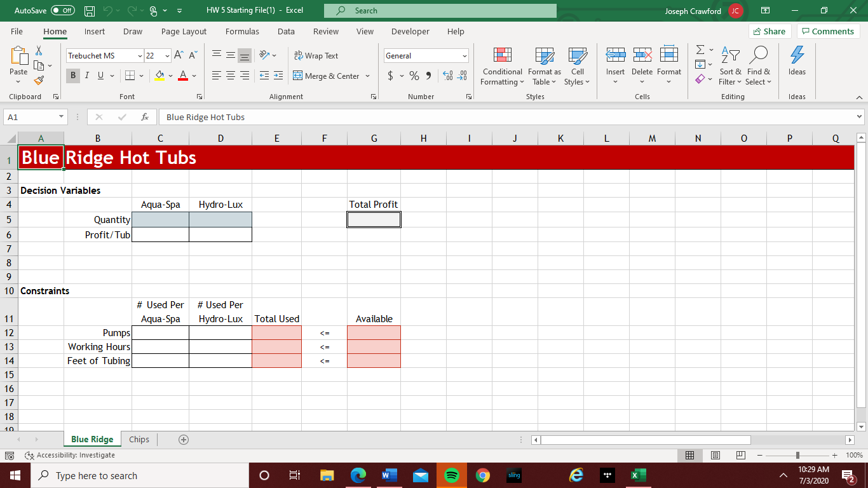
Task: Apply center horizontal alignment
Action: point(230,76)
